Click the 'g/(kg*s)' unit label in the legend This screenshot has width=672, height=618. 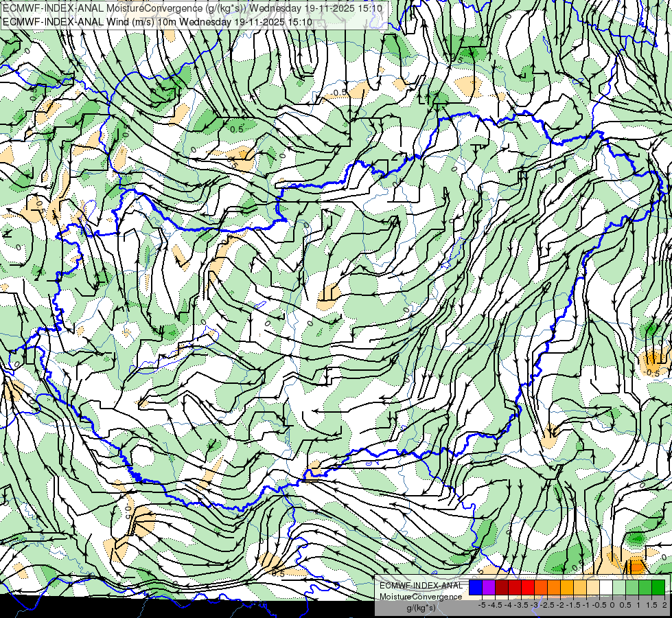point(421,608)
